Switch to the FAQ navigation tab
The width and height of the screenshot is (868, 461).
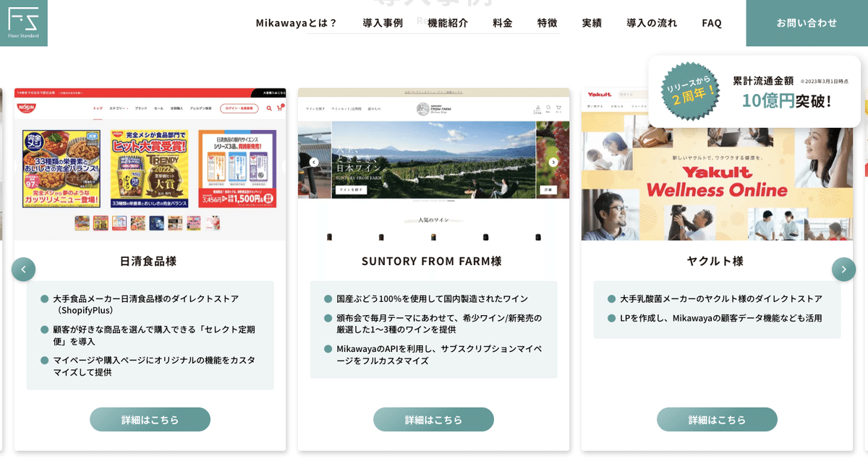(x=711, y=22)
